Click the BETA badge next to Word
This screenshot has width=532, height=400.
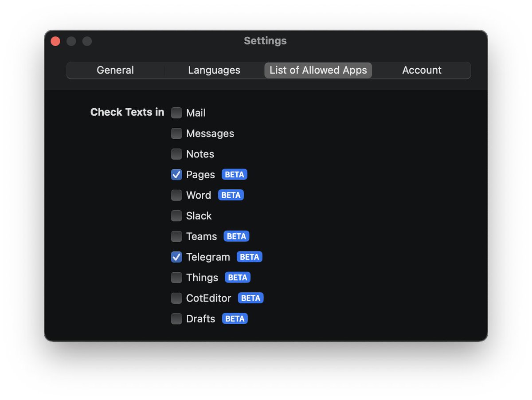coord(231,195)
